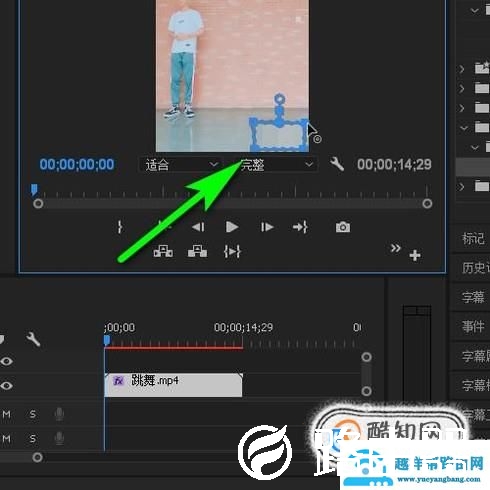Open timeline display settings wrench
The height and width of the screenshot is (490, 490).
33,339
